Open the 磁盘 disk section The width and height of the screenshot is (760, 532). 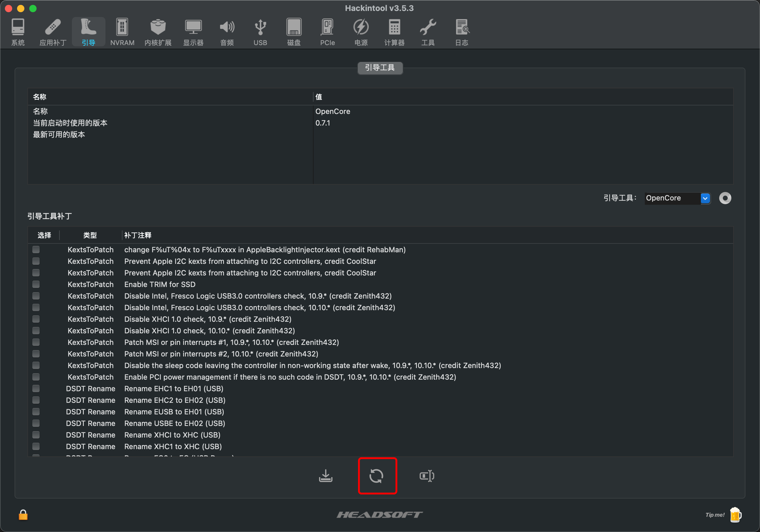(294, 32)
